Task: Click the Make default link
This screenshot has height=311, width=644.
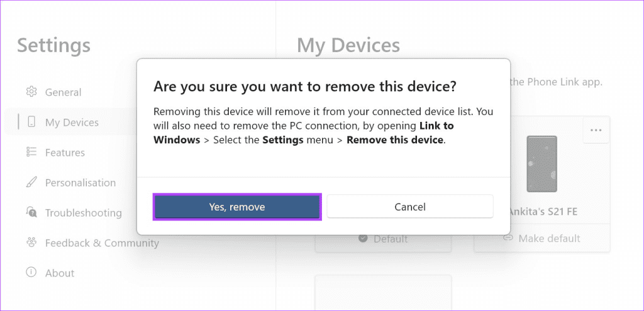Action: pos(541,238)
